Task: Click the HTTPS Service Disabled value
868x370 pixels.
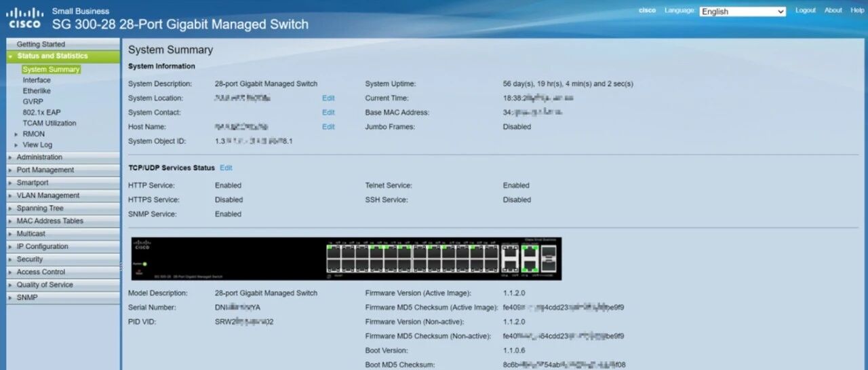Action: (x=229, y=200)
